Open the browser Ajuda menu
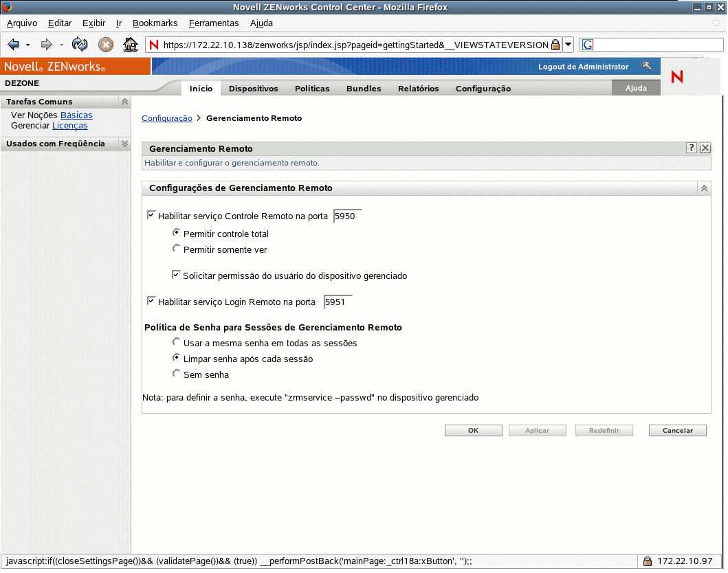The width and height of the screenshot is (728, 573). point(261,23)
